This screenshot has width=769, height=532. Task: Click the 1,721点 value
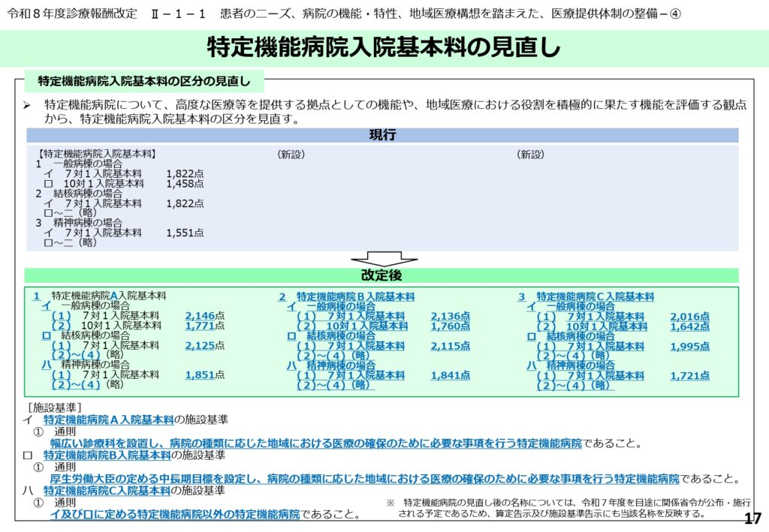point(689,375)
